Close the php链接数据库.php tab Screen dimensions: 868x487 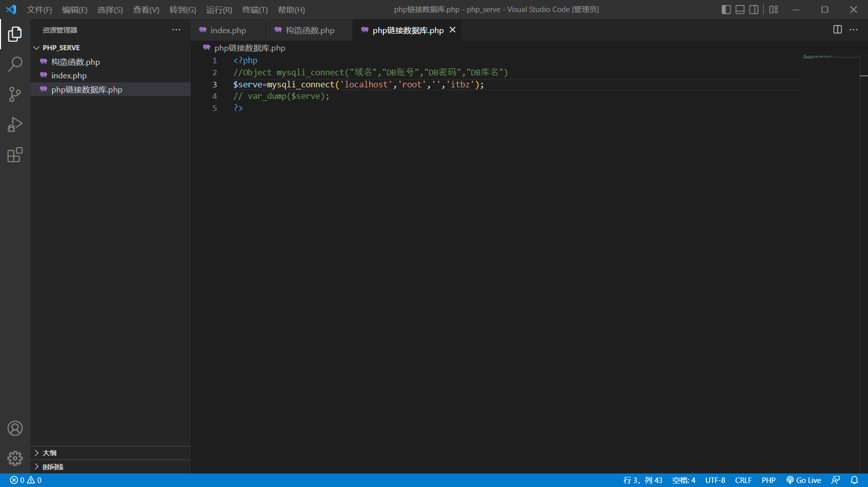tap(453, 30)
